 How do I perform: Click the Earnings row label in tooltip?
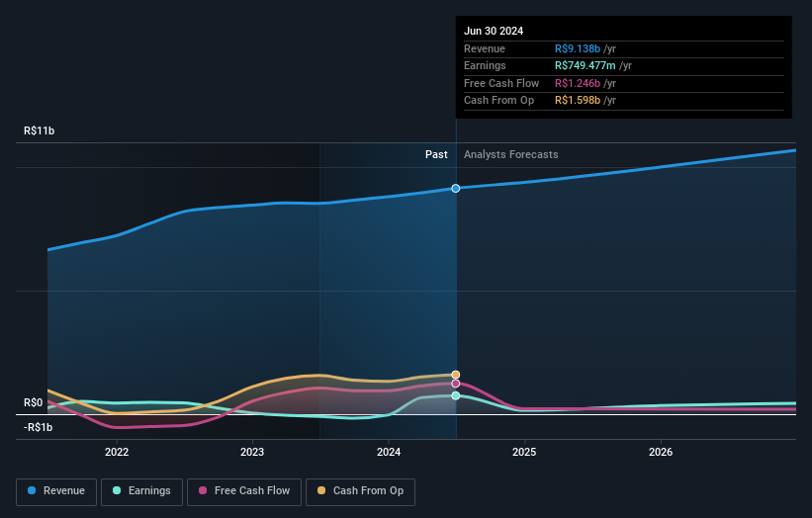pyautogui.click(x=485, y=65)
